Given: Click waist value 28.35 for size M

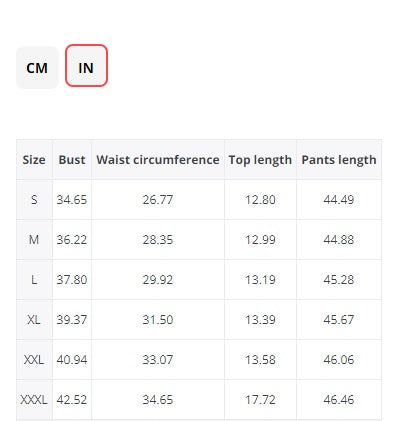Looking at the screenshot, I should 158,240.
